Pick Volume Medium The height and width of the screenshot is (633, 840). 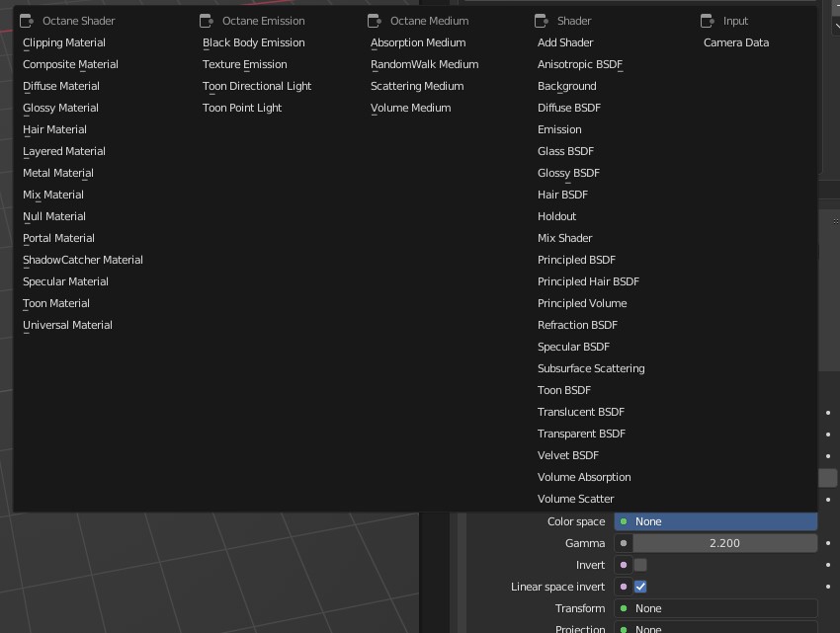[x=410, y=108]
